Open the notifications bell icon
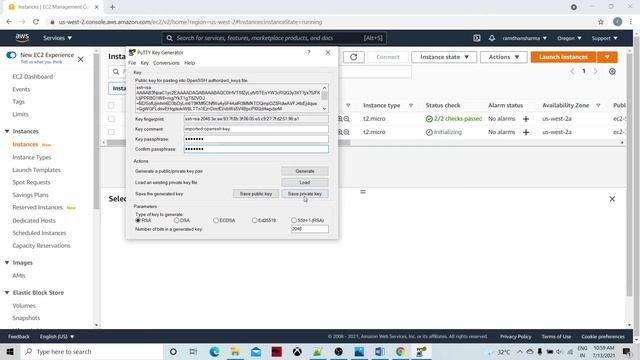This screenshot has height=360, width=640. (x=492, y=38)
